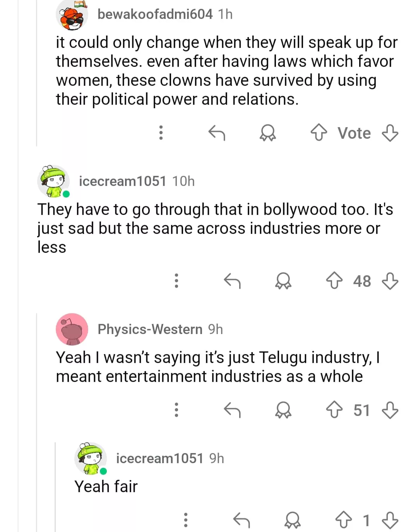Viewport: 418px width, 532px height.
Task: Downvote bewakoofadmi604's comment
Action: pos(390,133)
